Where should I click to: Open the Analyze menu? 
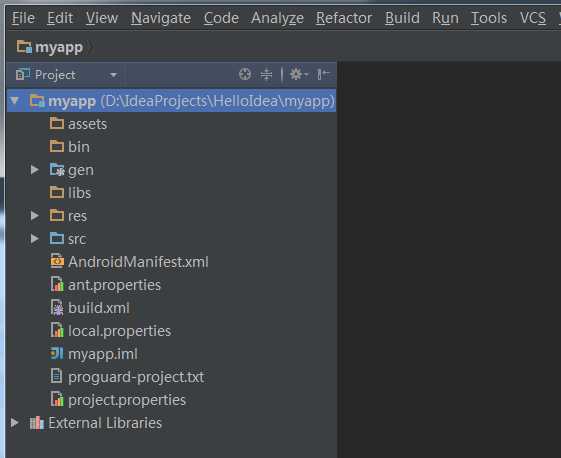[x=277, y=18]
